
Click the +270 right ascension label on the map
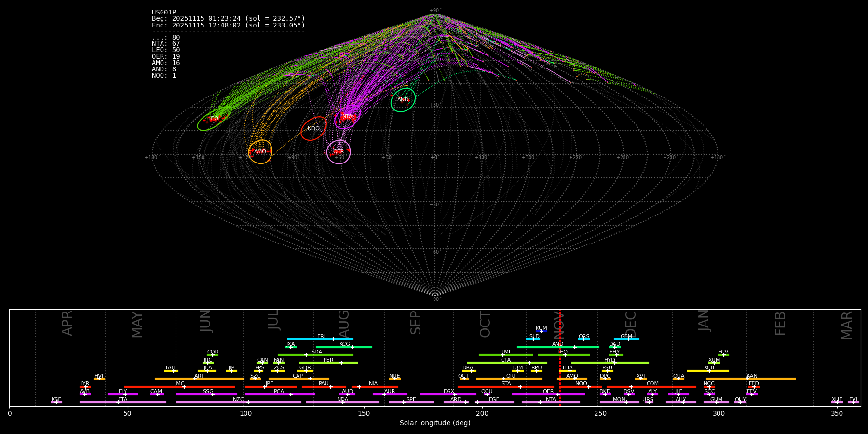point(575,158)
